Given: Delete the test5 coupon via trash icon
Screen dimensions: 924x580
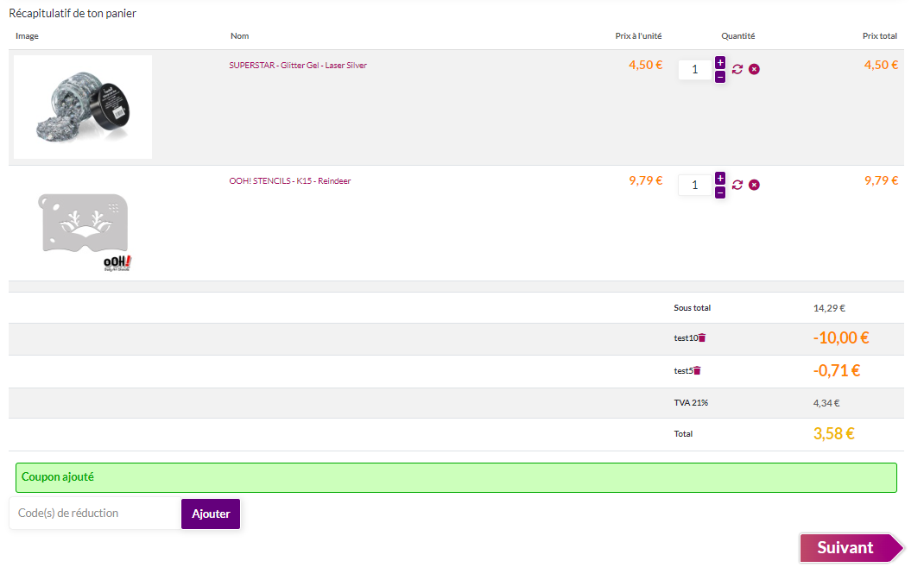Looking at the screenshot, I should pos(697,370).
